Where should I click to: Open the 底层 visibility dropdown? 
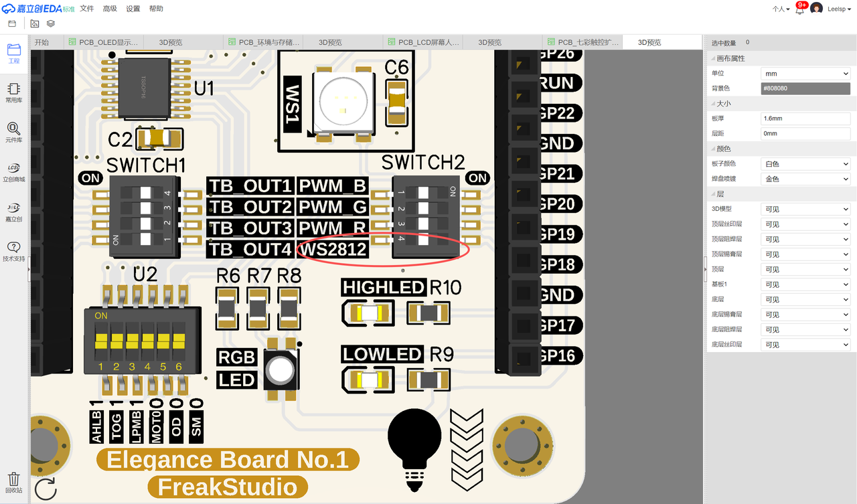click(806, 299)
